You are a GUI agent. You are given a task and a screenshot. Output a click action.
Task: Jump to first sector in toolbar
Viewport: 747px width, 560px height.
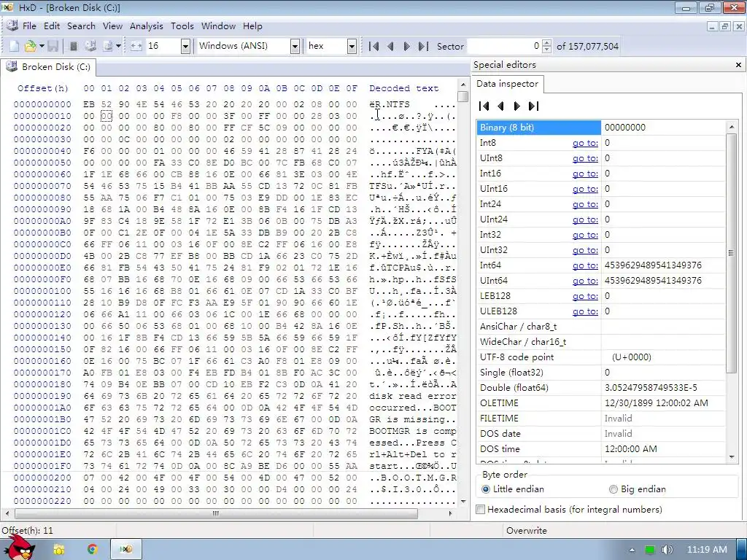click(x=374, y=46)
